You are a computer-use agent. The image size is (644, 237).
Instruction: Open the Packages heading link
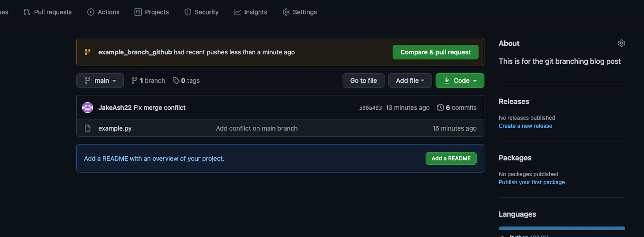[515, 158]
